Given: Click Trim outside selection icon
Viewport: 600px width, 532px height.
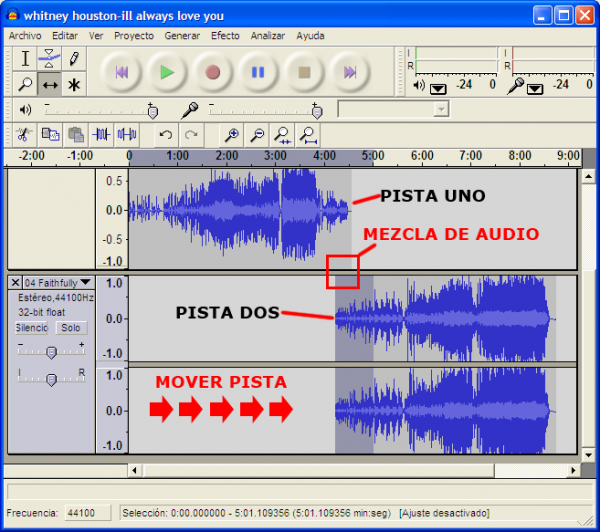Looking at the screenshot, I should [101, 135].
